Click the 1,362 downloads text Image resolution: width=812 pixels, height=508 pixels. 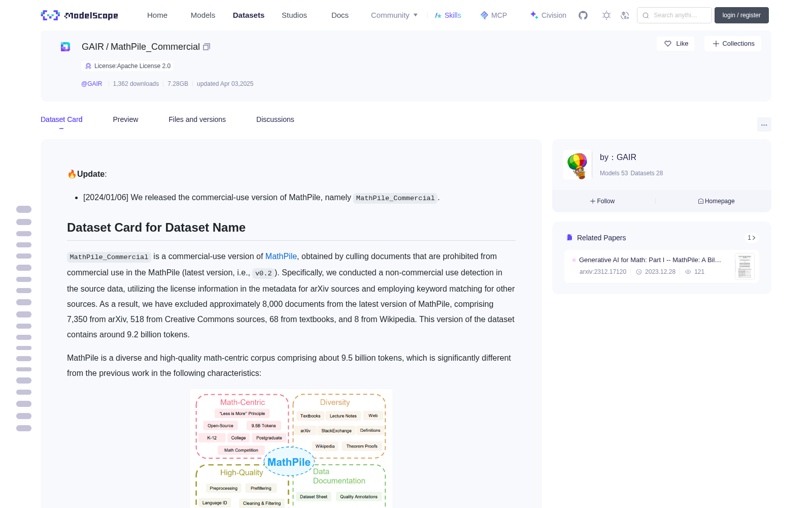(x=136, y=84)
